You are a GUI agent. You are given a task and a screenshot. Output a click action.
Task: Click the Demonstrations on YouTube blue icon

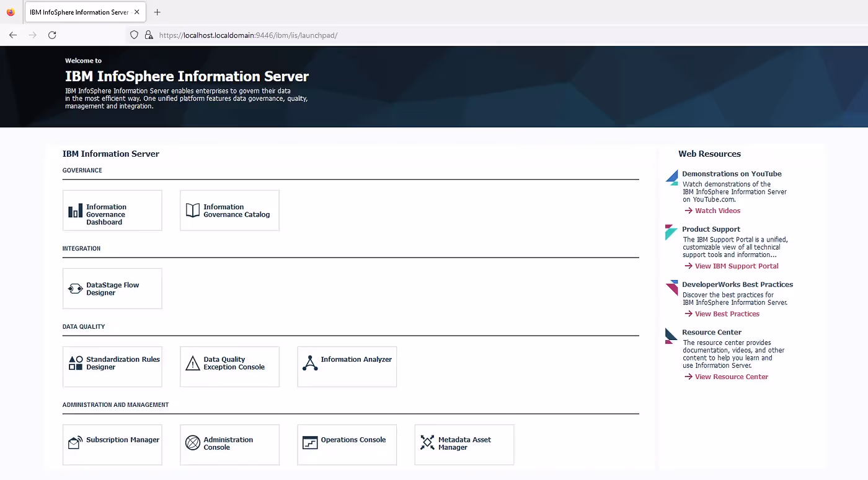[x=671, y=177]
